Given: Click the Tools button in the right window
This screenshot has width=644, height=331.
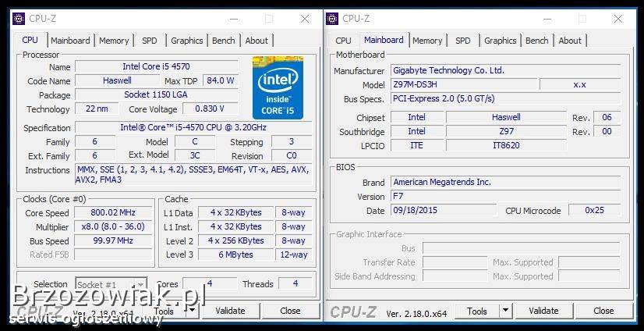Looking at the screenshot, I should pos(476,311).
